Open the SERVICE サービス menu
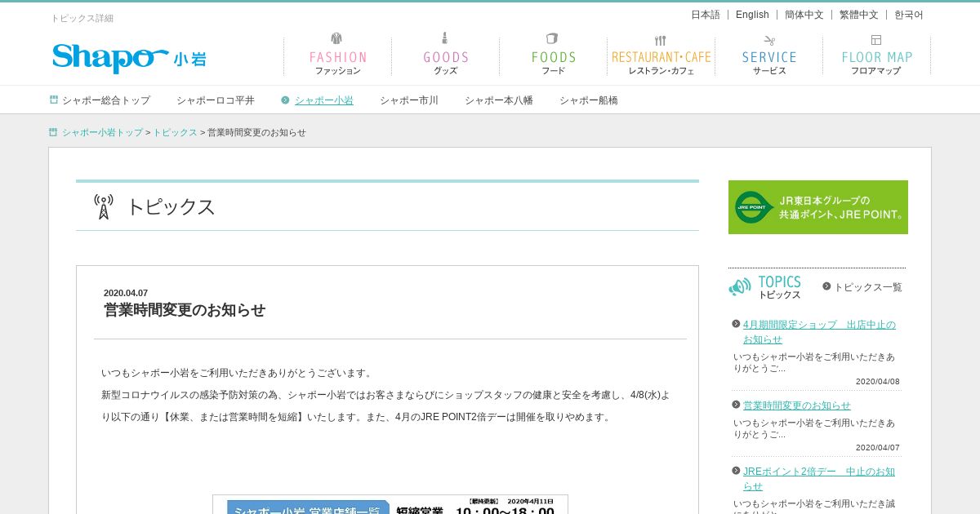The width and height of the screenshot is (980, 514). [x=769, y=56]
